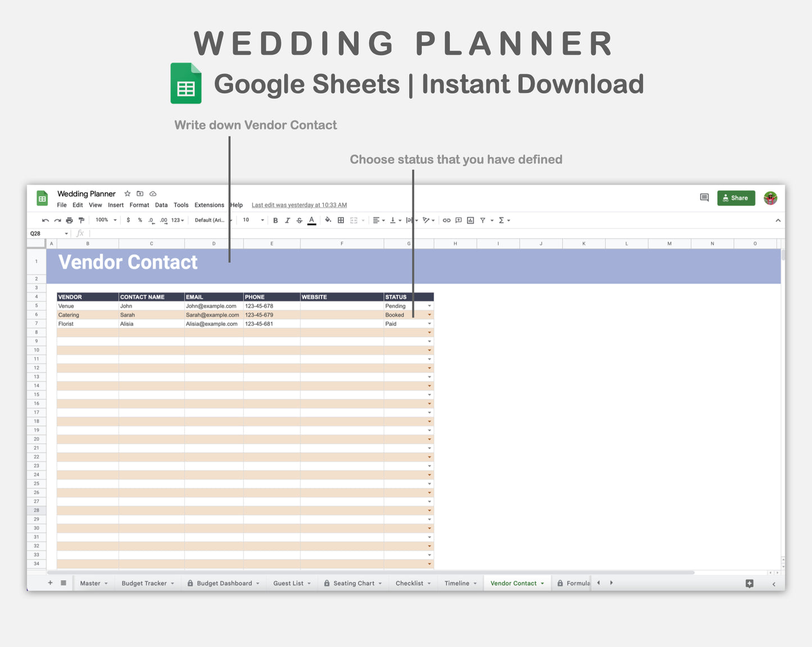The width and height of the screenshot is (812, 647).
Task: Select the Functions sigma icon
Action: point(501,220)
